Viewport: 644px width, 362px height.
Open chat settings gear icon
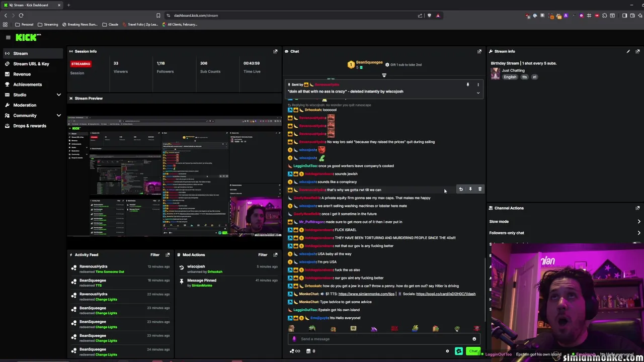[x=447, y=351]
